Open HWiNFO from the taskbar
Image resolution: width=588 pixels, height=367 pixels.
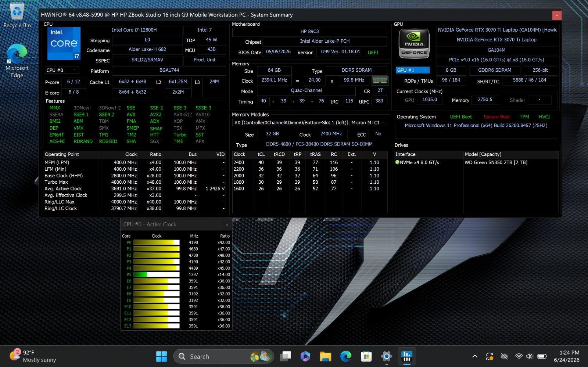(x=406, y=356)
